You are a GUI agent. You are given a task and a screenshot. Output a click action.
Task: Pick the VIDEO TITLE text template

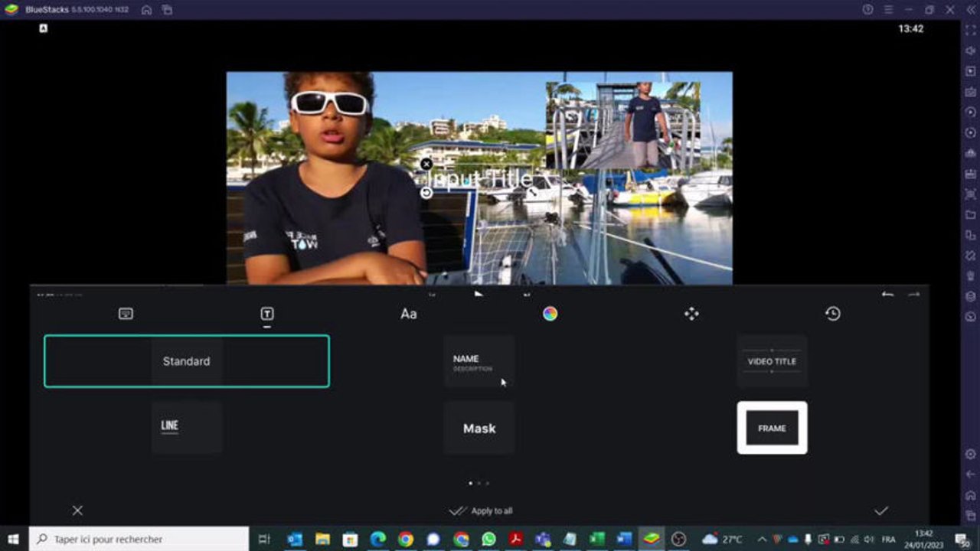(772, 361)
